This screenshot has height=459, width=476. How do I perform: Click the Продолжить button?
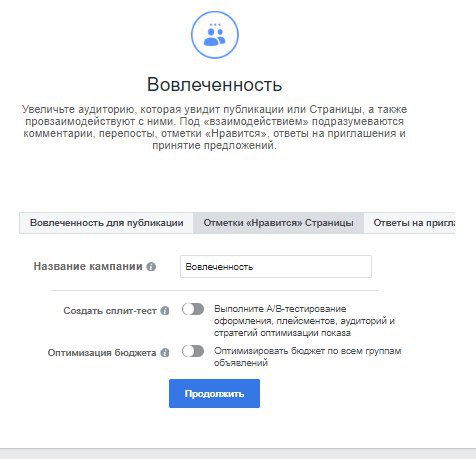[214, 393]
